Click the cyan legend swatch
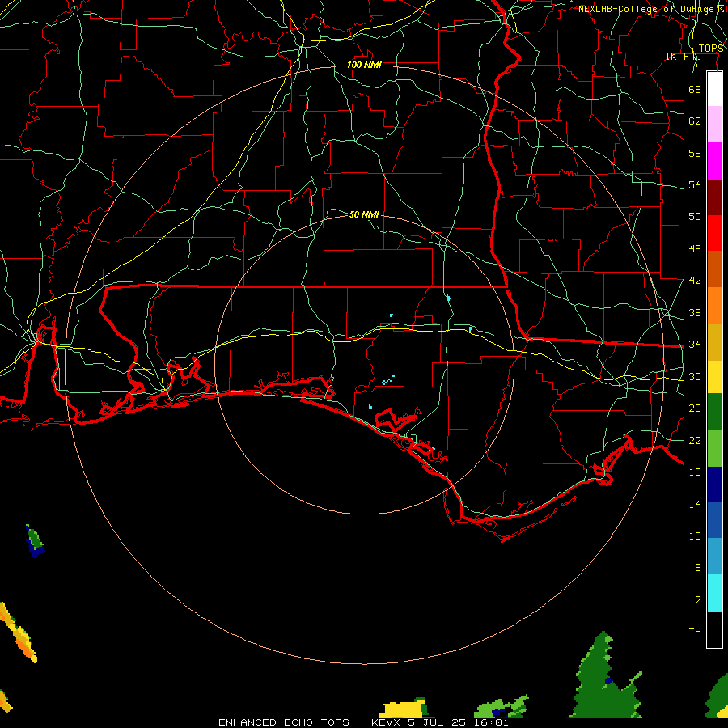 pos(714,593)
